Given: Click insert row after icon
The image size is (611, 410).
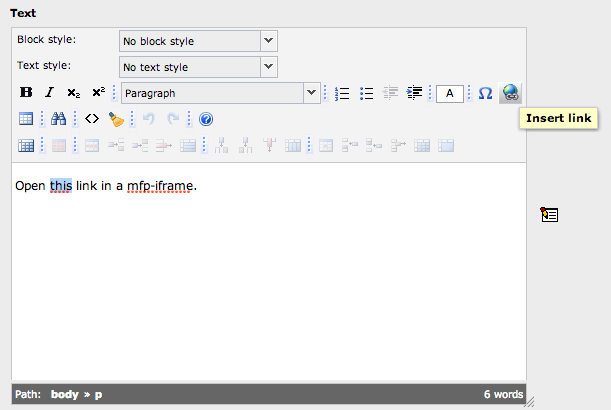Looking at the screenshot, I should point(140,146).
